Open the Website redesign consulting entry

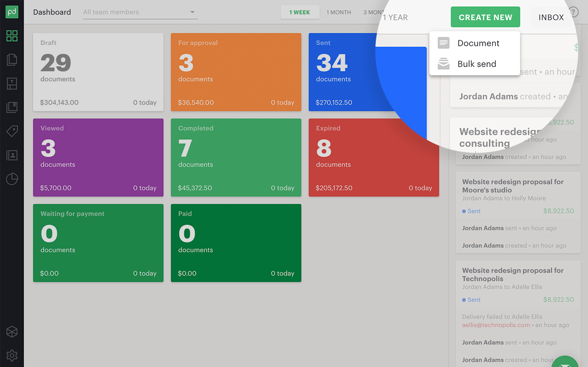500,138
